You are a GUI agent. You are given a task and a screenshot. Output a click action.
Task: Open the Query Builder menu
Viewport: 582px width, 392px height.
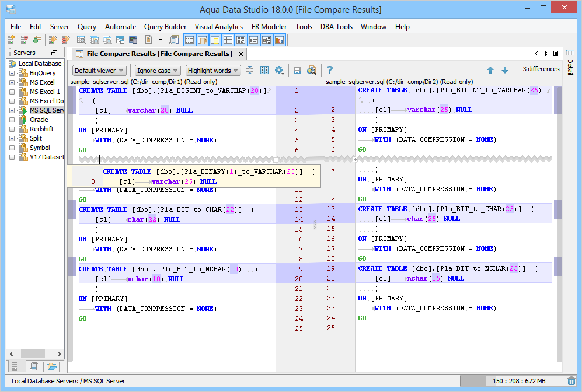coord(165,27)
